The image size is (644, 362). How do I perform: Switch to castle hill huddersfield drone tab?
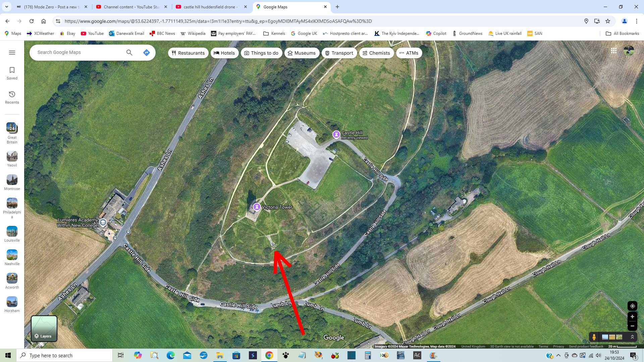(x=210, y=7)
